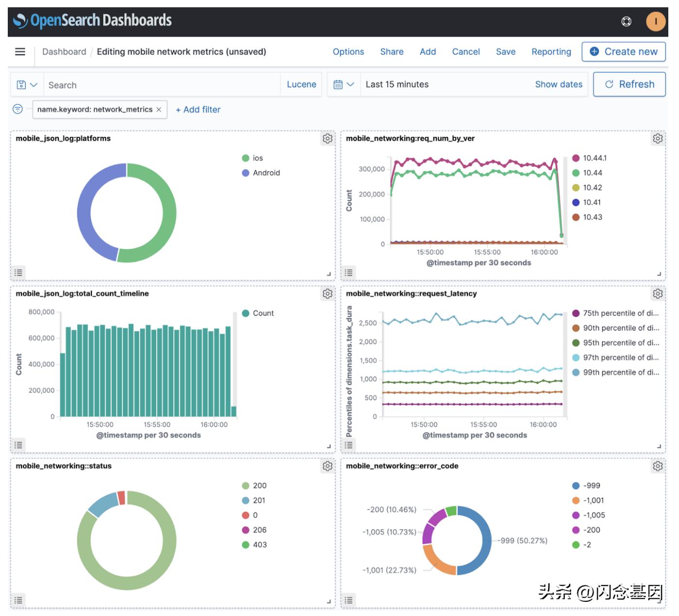Toggle legend in platforms panel
Screen dimensions: 679x616
click(x=18, y=273)
